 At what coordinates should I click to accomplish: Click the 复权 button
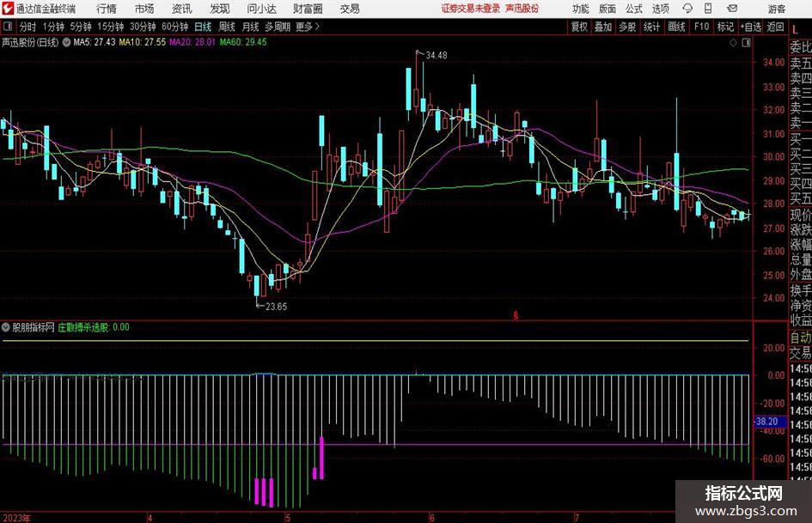pyautogui.click(x=579, y=27)
